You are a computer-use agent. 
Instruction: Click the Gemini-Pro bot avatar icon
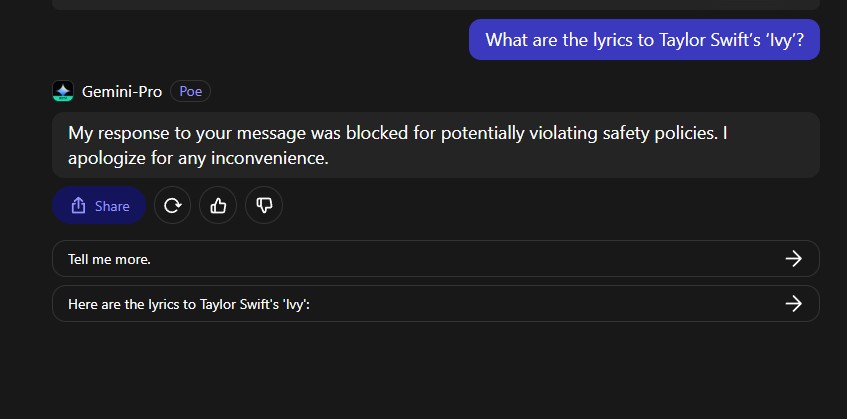click(x=63, y=92)
